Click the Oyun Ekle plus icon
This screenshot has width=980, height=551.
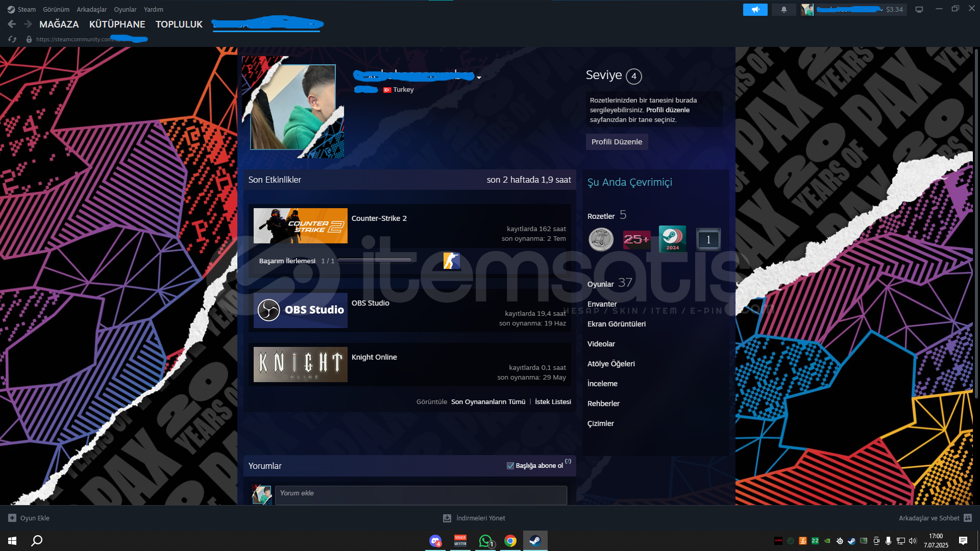tap(12, 518)
